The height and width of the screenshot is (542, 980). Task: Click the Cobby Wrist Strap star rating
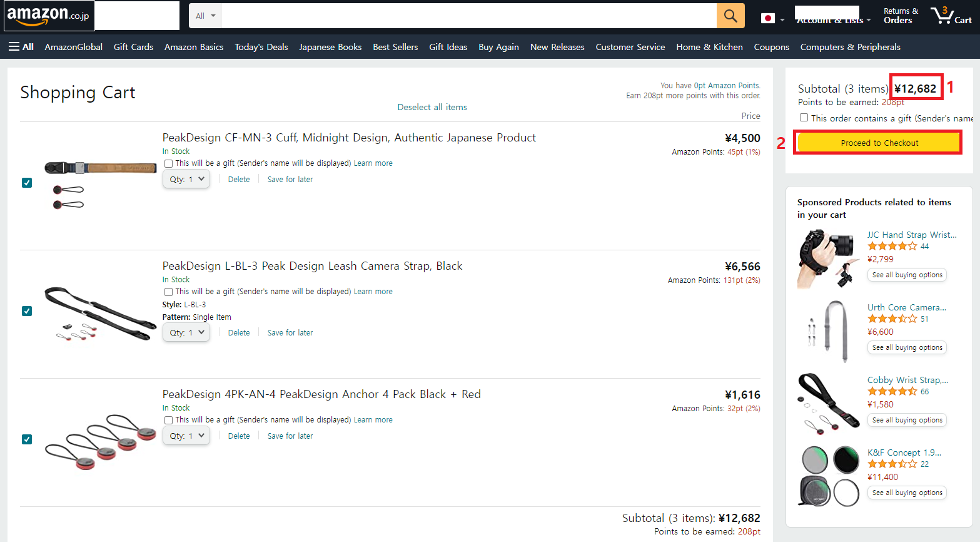coord(892,392)
